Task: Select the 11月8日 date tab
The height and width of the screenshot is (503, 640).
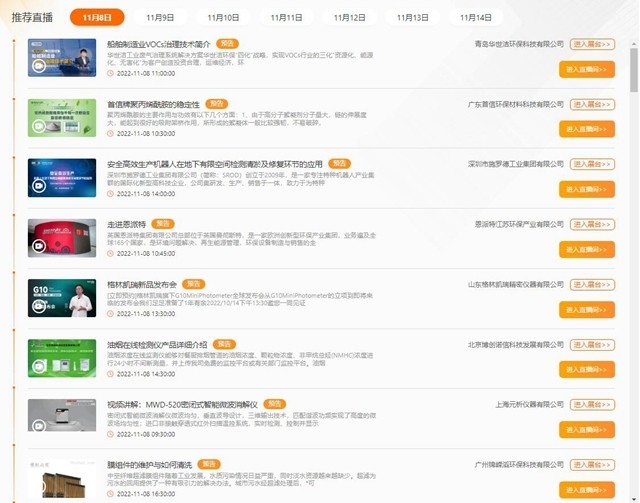Action: tap(98, 17)
